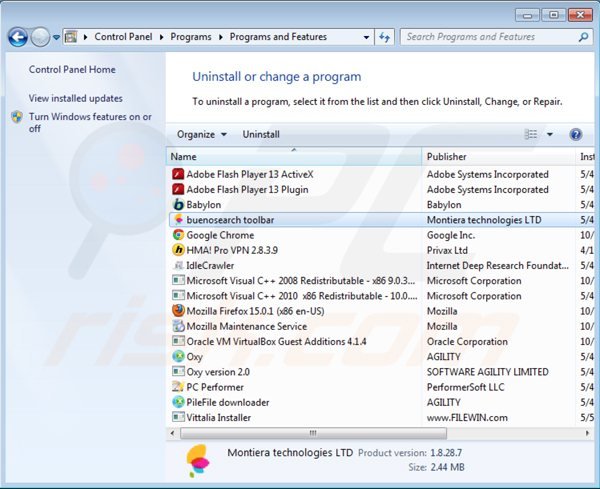Click www.FILEWIN.com publisher cell

point(467,417)
